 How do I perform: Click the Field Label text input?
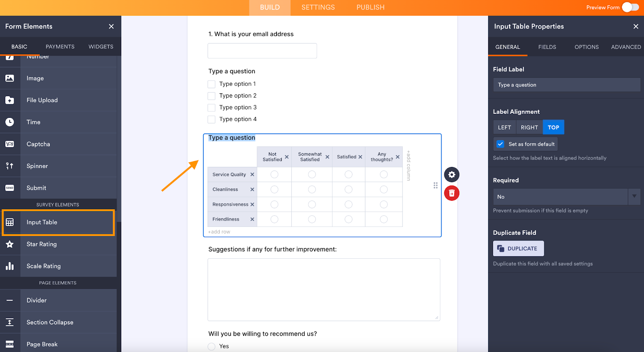567,85
